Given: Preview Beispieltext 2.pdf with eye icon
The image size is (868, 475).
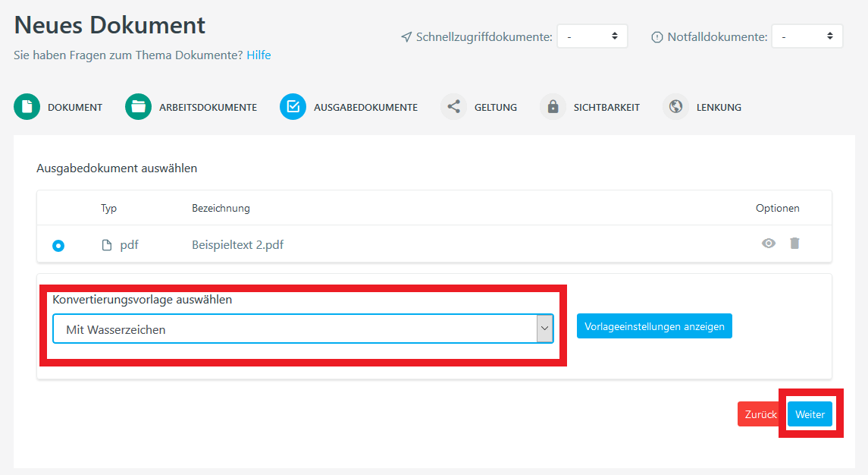Looking at the screenshot, I should (769, 244).
